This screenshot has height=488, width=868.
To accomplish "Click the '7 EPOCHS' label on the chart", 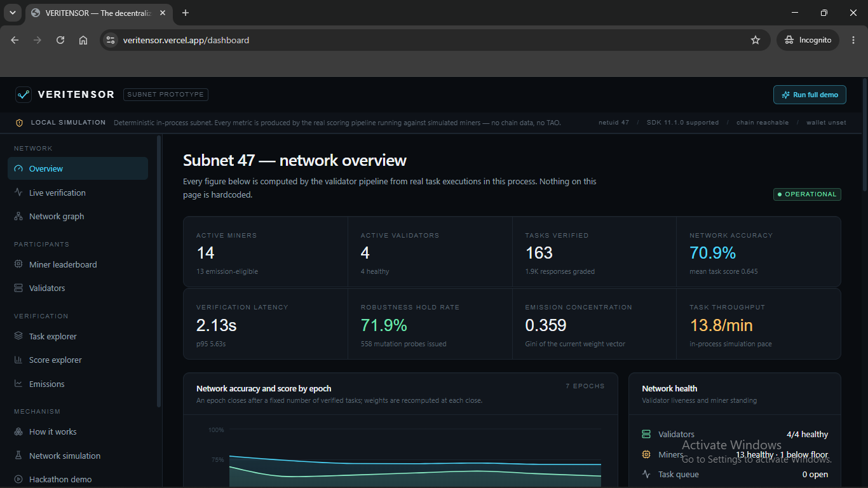I will coord(585,386).
